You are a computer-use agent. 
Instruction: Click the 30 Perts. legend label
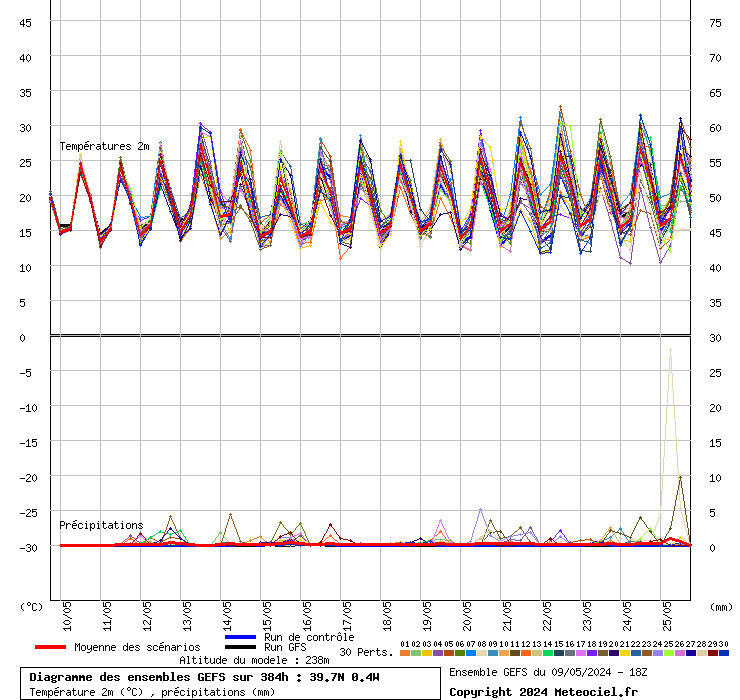coord(366,652)
